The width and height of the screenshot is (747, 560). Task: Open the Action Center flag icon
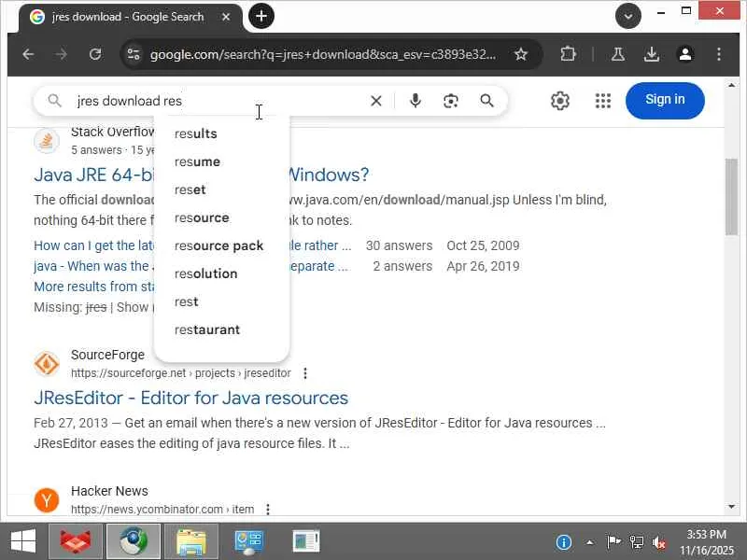(x=613, y=542)
